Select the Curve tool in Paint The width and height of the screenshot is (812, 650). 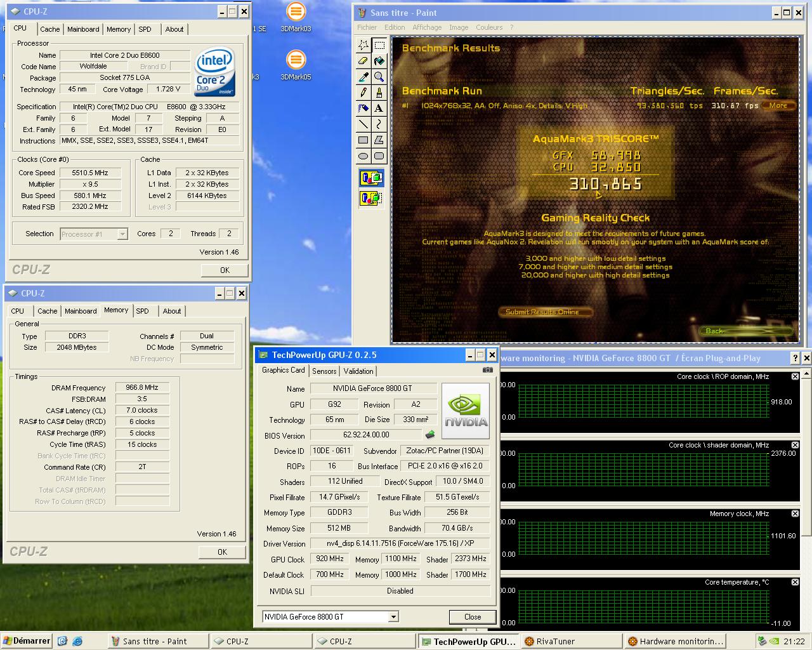pyautogui.click(x=379, y=124)
